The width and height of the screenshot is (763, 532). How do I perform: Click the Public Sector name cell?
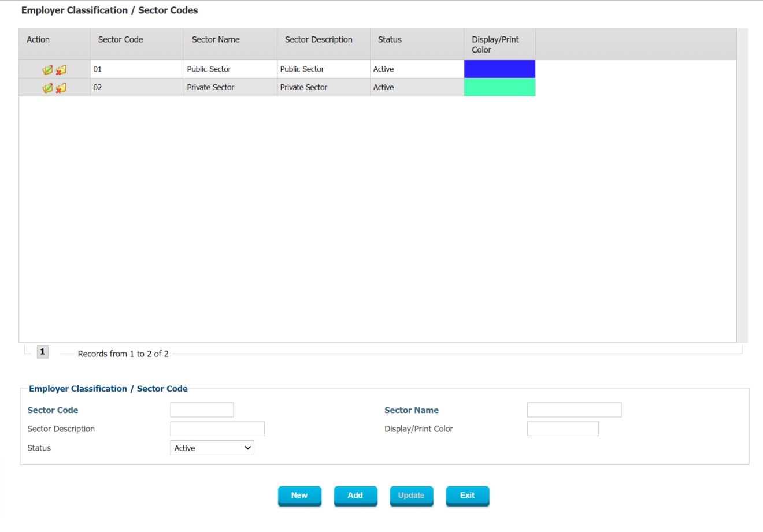231,69
